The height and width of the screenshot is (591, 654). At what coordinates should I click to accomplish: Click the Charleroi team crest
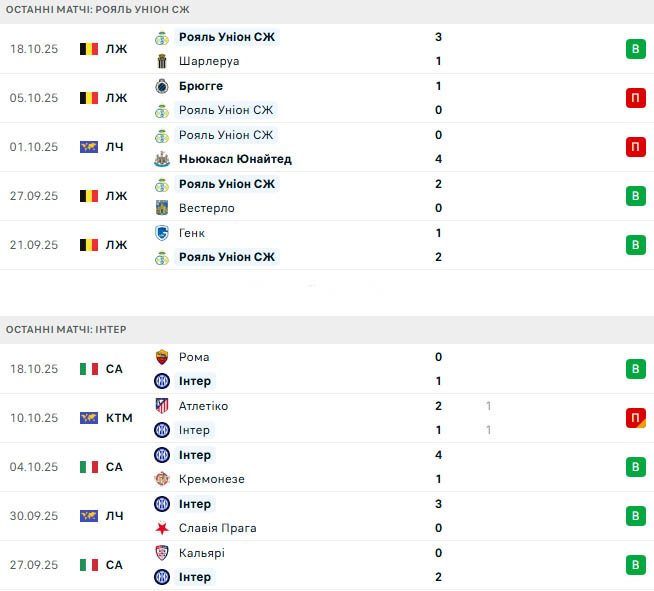162,61
